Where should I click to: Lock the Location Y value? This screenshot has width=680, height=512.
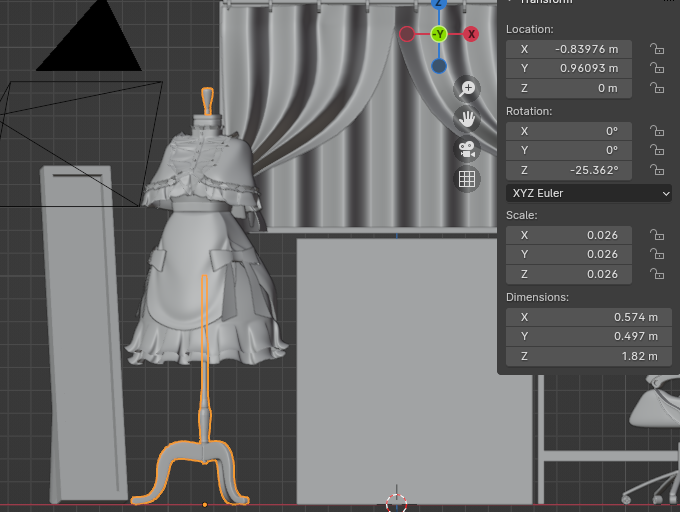[657, 68]
